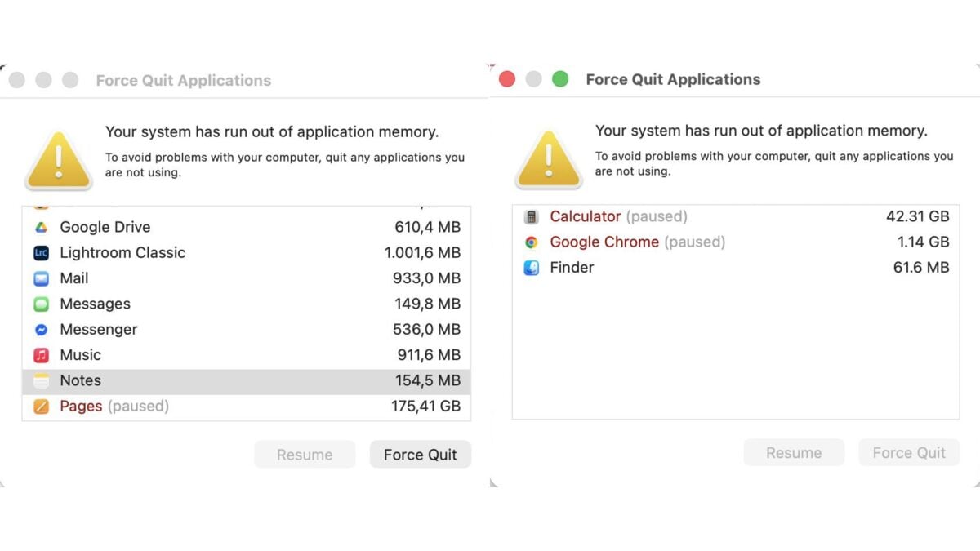Select Calculator (paused) entry
Screen dimensions: 980x551
tap(735, 217)
